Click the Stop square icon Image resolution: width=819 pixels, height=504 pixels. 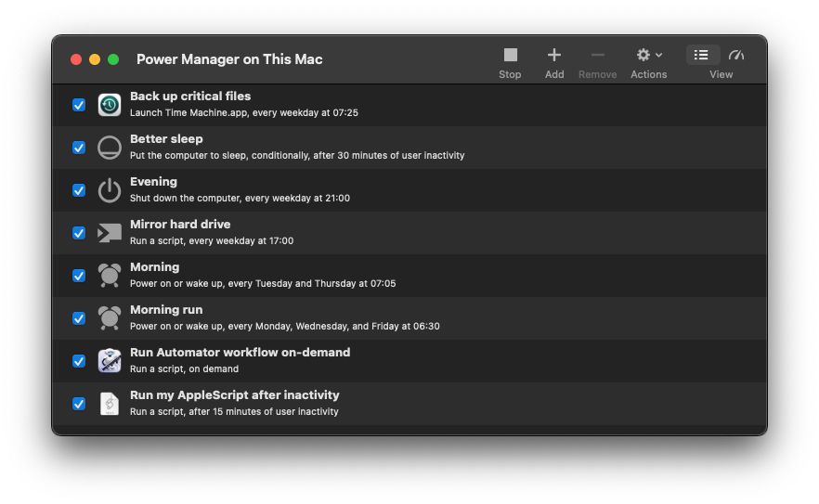(x=511, y=55)
